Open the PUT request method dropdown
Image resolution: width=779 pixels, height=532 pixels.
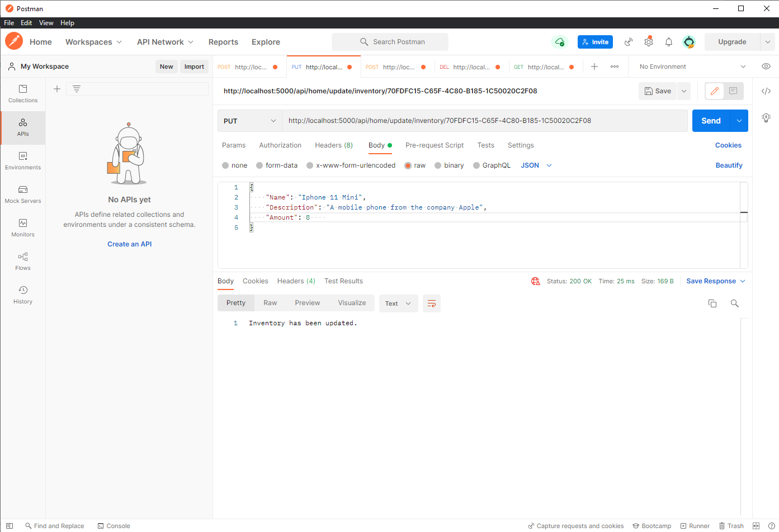pos(249,121)
